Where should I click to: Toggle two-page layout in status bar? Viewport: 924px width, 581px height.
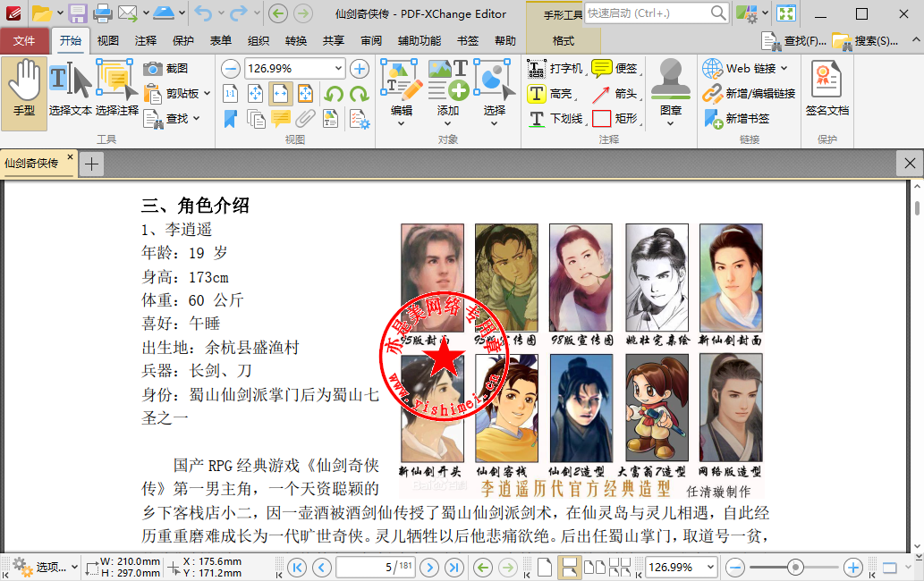click(x=595, y=568)
